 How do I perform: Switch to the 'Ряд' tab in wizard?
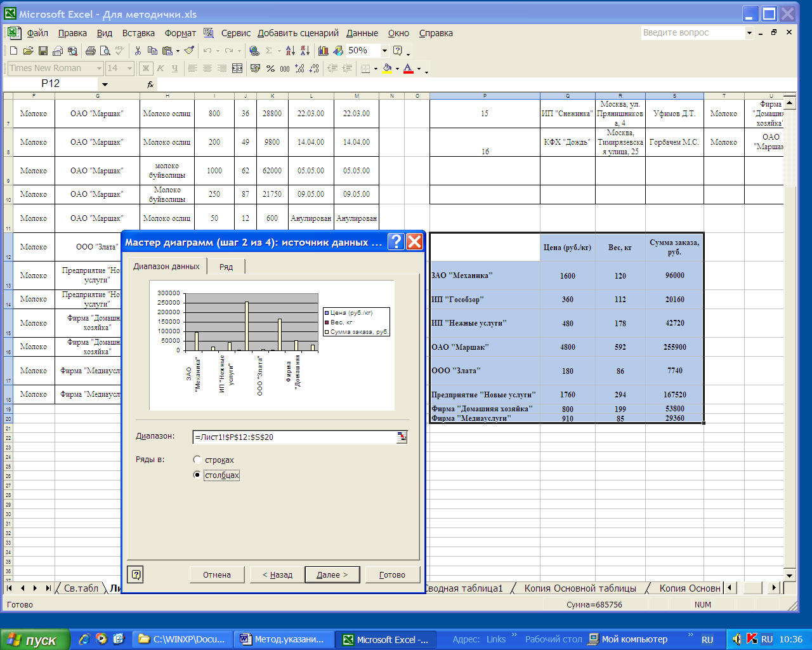226,267
